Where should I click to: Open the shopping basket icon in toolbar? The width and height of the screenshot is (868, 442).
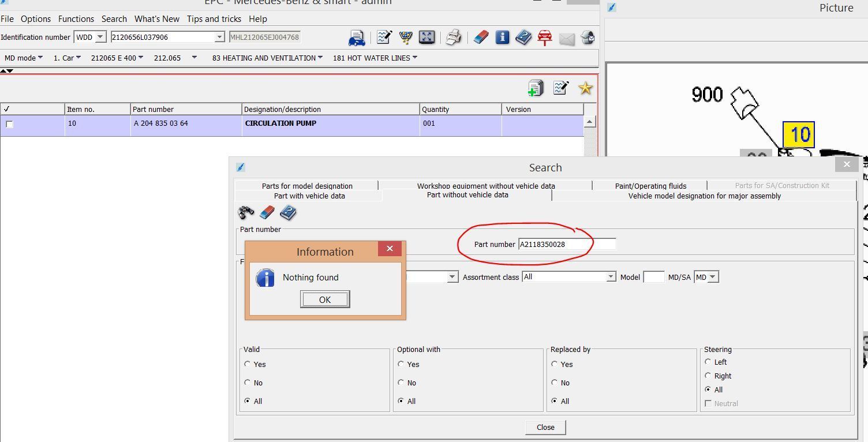pyautogui.click(x=406, y=38)
